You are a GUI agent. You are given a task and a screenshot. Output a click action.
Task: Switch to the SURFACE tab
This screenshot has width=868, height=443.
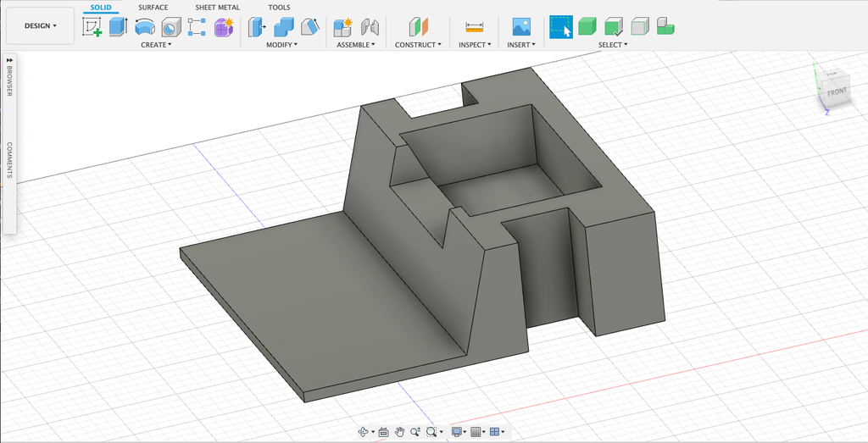(x=153, y=8)
